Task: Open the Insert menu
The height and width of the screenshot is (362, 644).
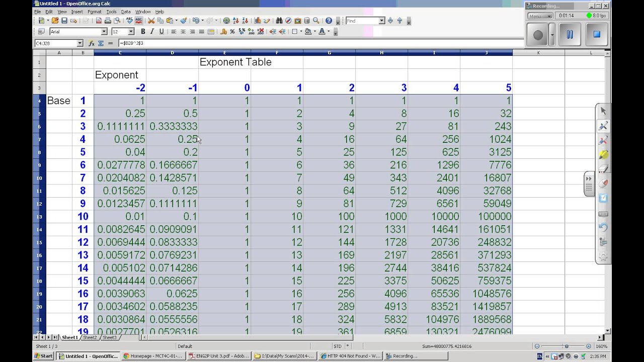Action: click(77, 12)
